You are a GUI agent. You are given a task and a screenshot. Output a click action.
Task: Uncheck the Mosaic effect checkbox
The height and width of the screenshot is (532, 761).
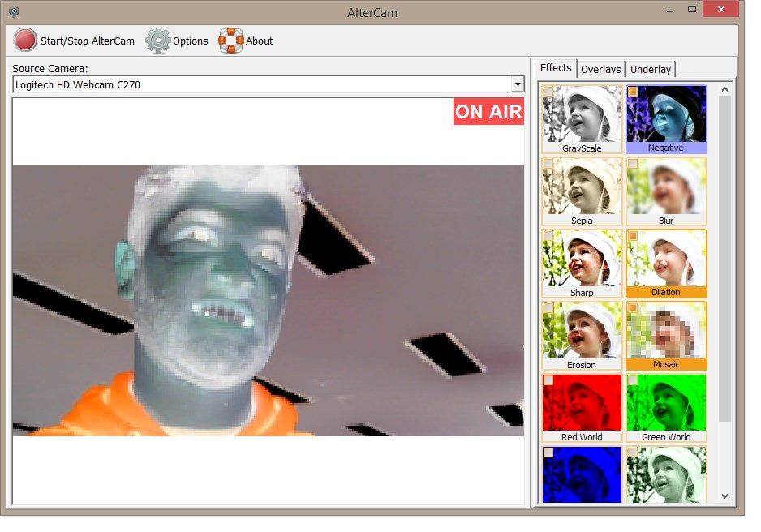(633, 308)
